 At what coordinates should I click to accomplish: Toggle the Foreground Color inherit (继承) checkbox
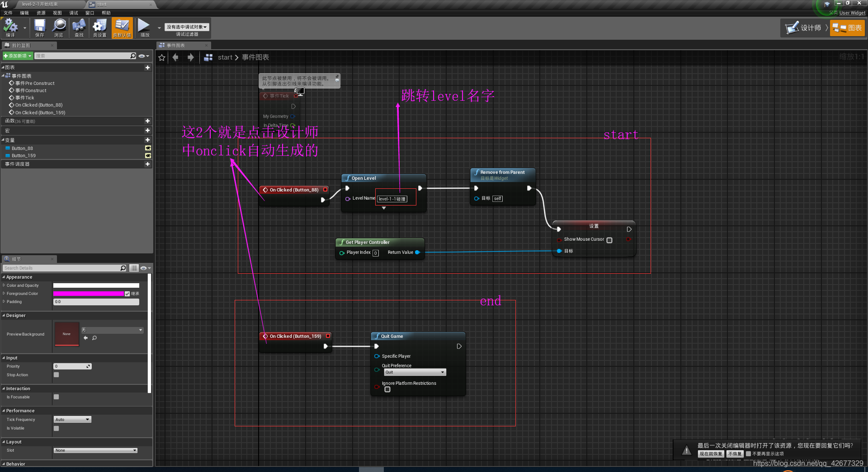coord(127,294)
